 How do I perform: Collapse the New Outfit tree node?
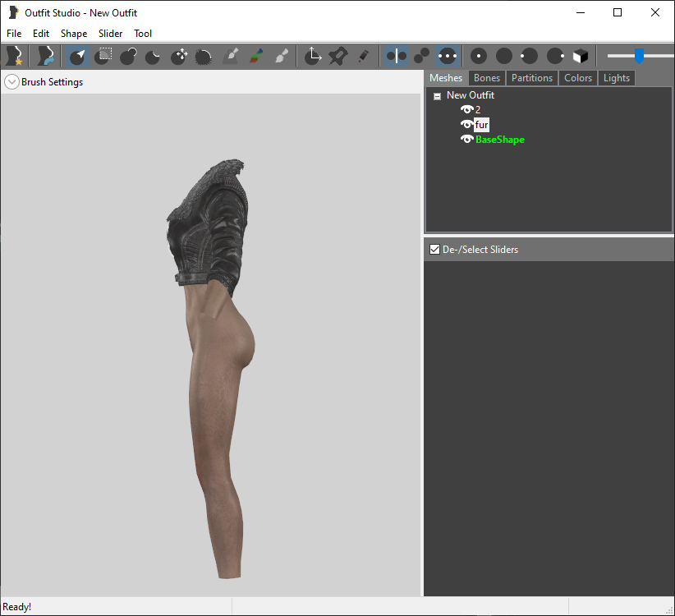(x=437, y=96)
